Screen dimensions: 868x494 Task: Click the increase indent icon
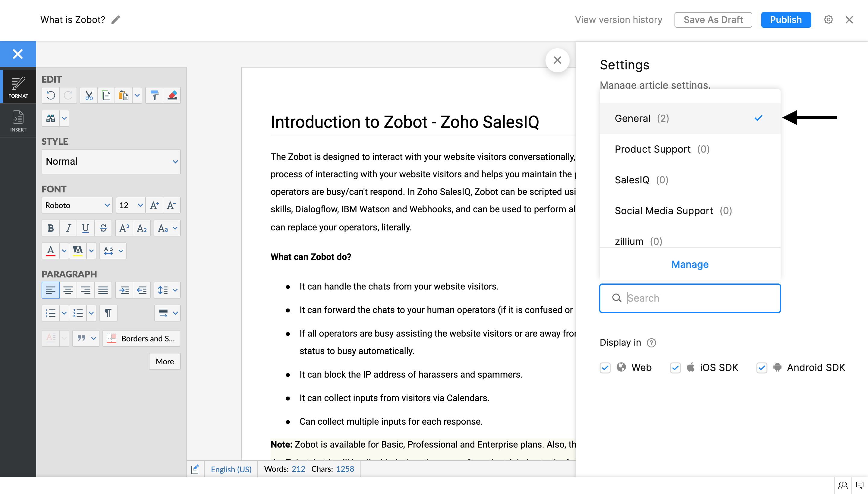coord(124,290)
